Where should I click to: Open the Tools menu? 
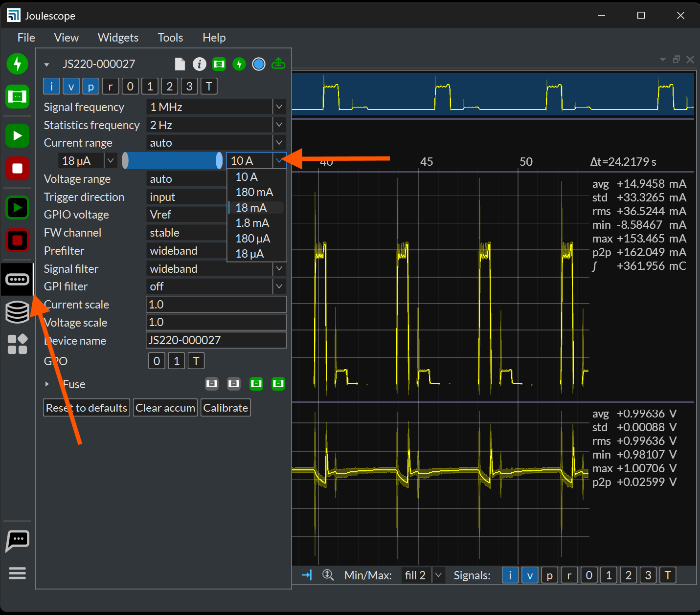pyautogui.click(x=170, y=38)
